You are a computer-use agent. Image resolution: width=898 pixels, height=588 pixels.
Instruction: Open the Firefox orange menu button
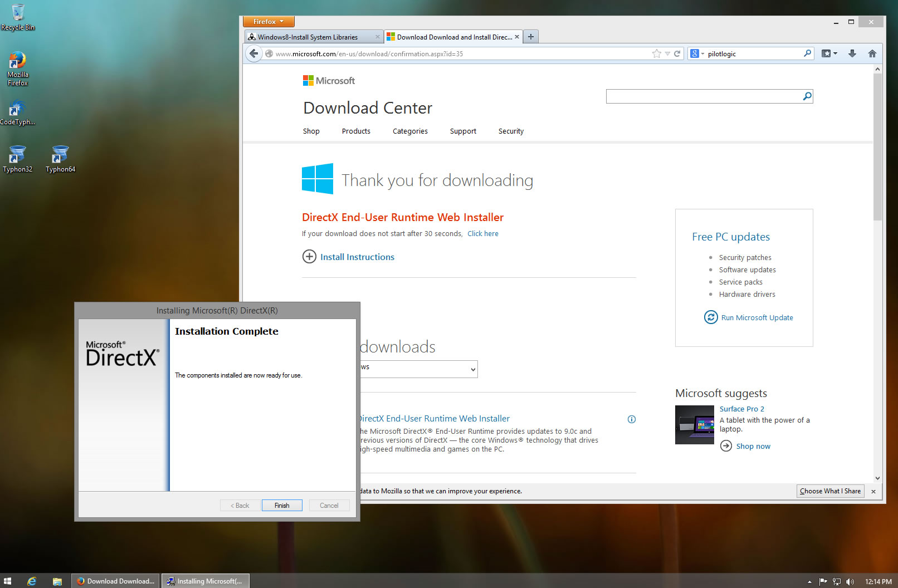tap(269, 22)
